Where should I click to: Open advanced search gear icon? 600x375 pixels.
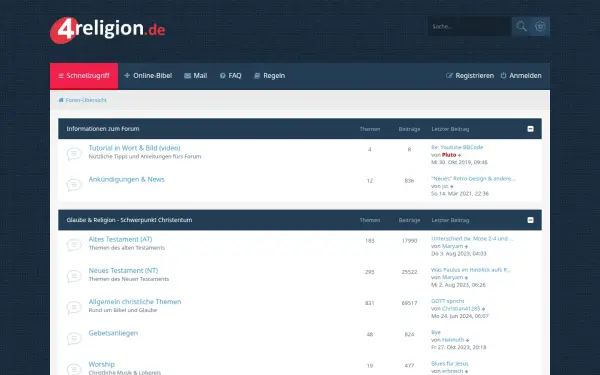pos(540,26)
